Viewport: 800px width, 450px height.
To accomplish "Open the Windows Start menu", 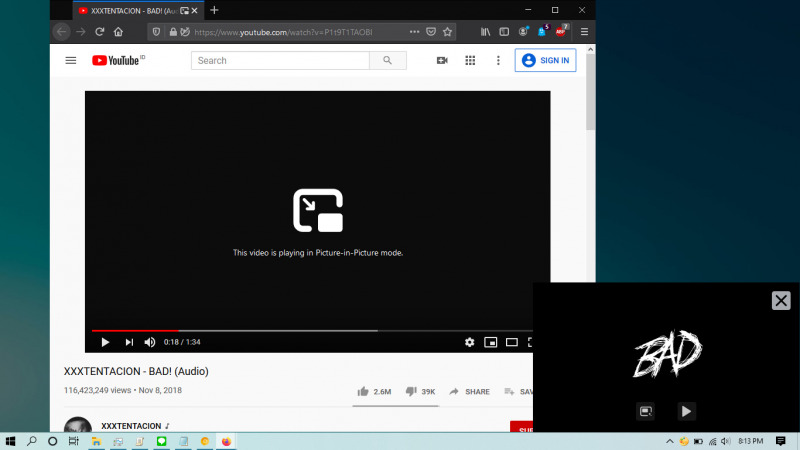I will (10, 441).
